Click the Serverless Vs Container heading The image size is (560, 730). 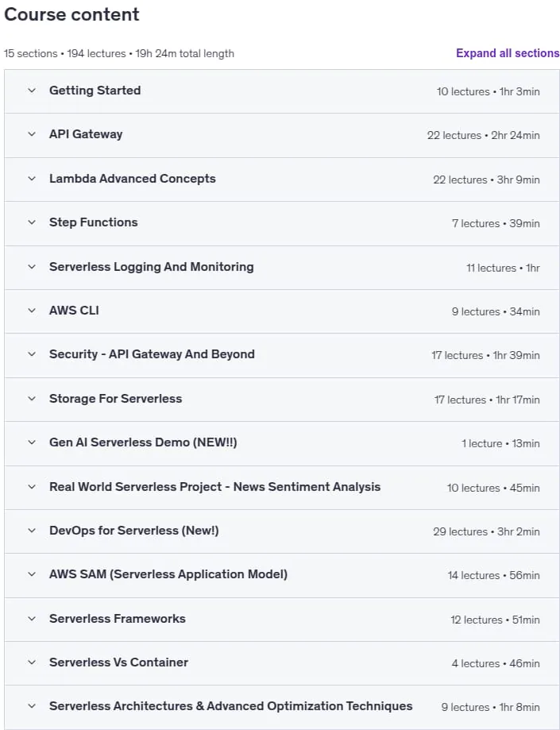[118, 662]
